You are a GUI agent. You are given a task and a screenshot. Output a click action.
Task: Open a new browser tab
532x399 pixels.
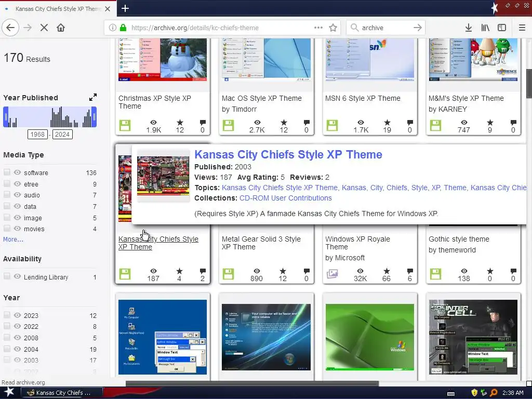[x=125, y=8]
